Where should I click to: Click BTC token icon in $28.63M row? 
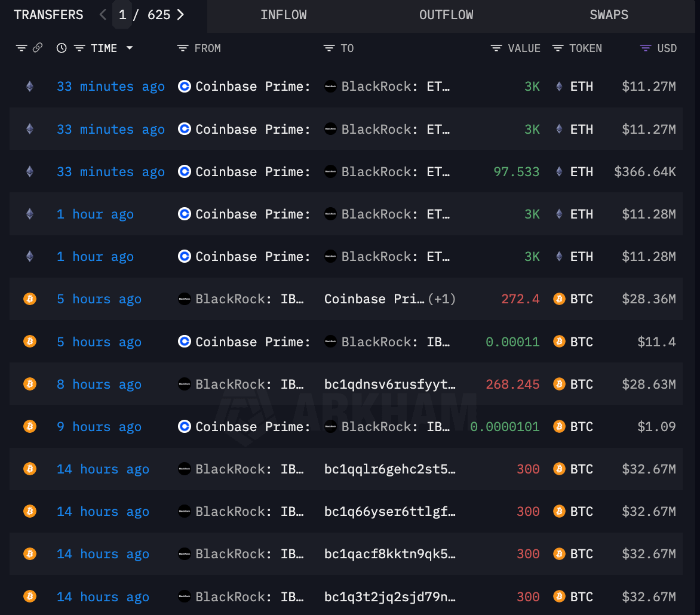559,385
